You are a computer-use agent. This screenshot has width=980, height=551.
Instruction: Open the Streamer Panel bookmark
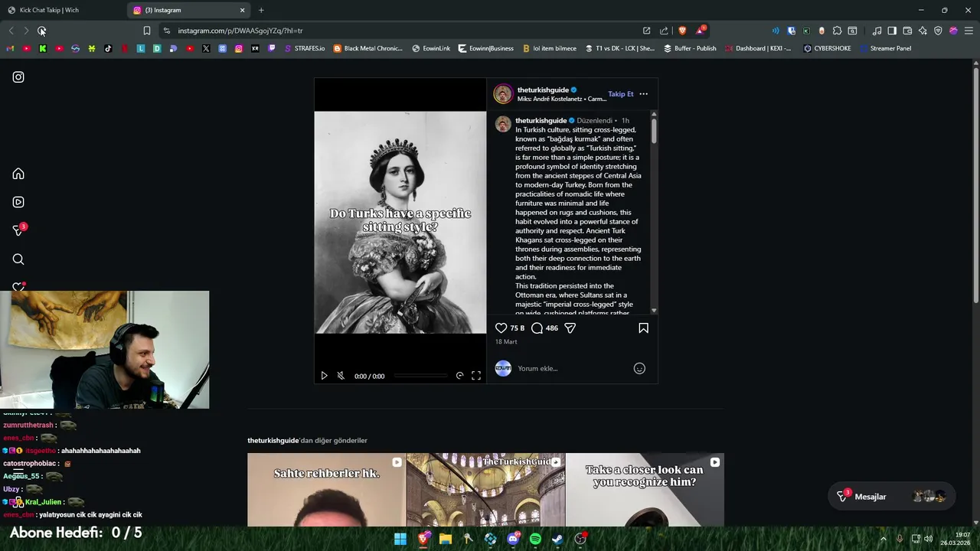[885, 48]
